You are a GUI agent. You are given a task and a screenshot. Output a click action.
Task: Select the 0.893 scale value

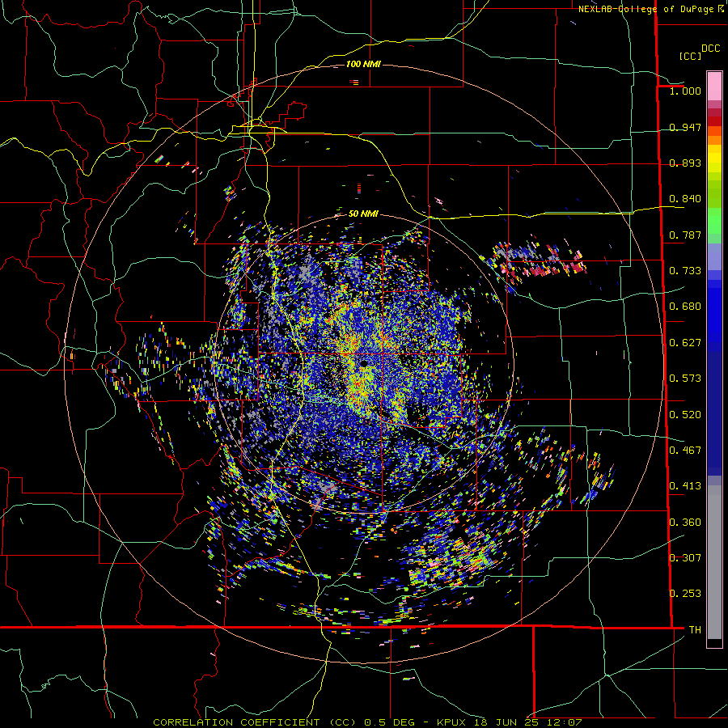685,163
